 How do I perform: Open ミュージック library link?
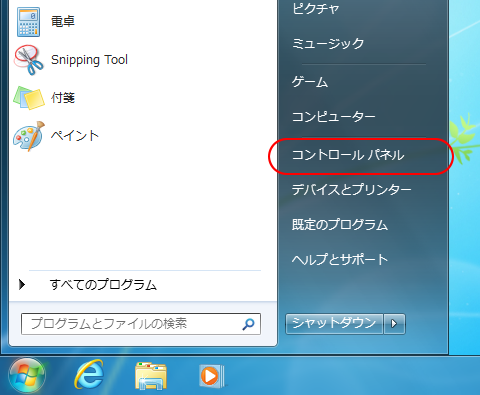pyautogui.click(x=328, y=44)
